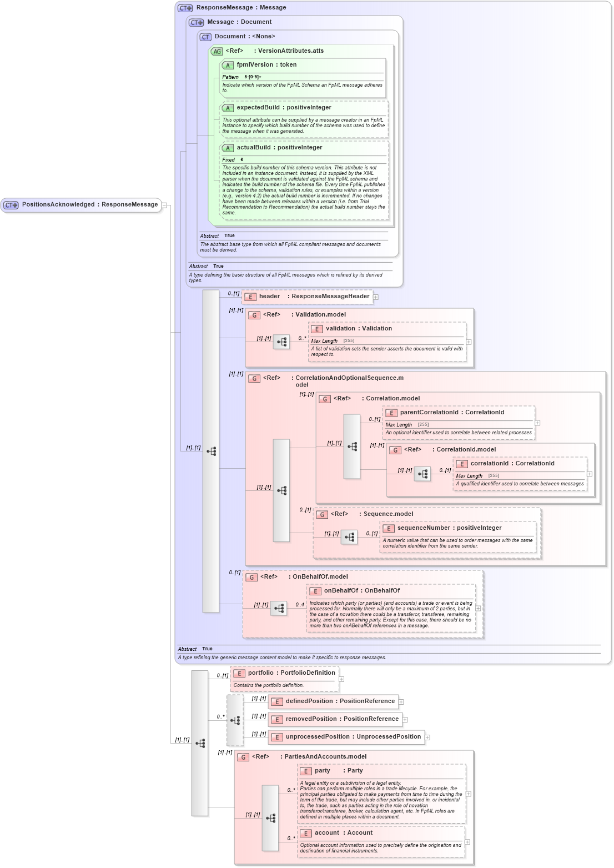Click the E icon of definedPosition
Viewport: 614px width, 868px height.
point(277,702)
